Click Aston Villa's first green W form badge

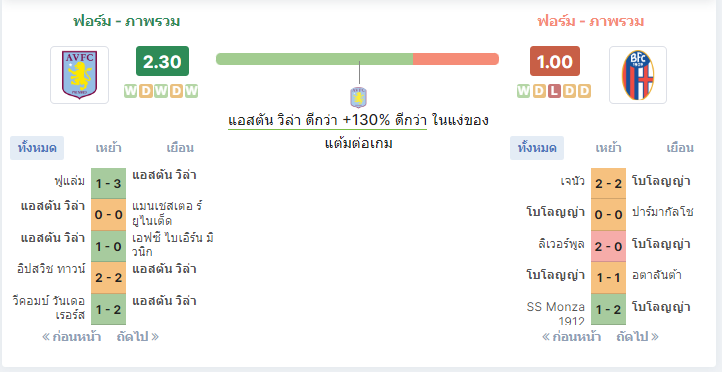tap(131, 91)
